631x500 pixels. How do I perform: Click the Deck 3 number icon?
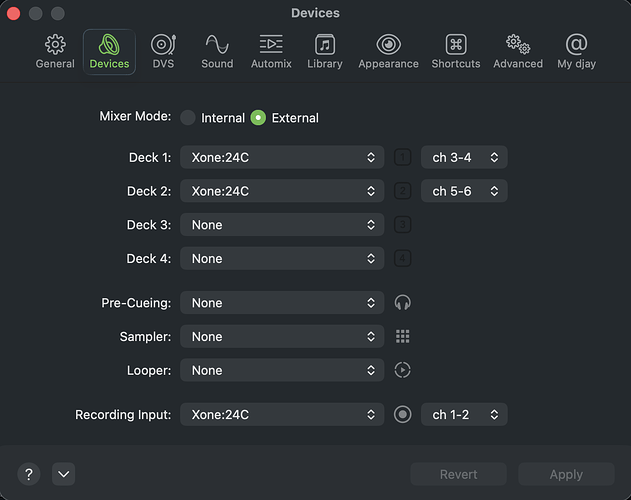click(402, 225)
